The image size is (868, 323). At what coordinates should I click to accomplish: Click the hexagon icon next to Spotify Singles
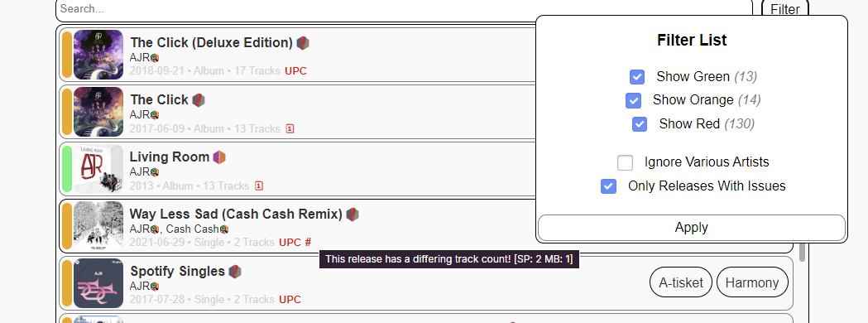click(x=235, y=271)
